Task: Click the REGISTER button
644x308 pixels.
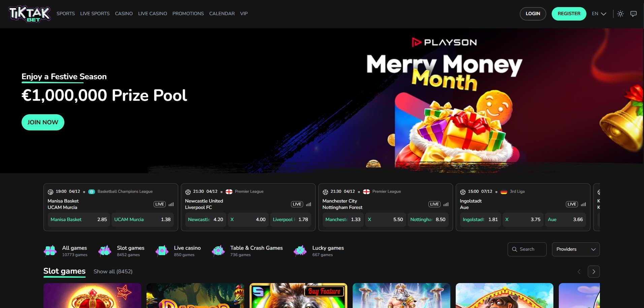Action: click(x=569, y=14)
